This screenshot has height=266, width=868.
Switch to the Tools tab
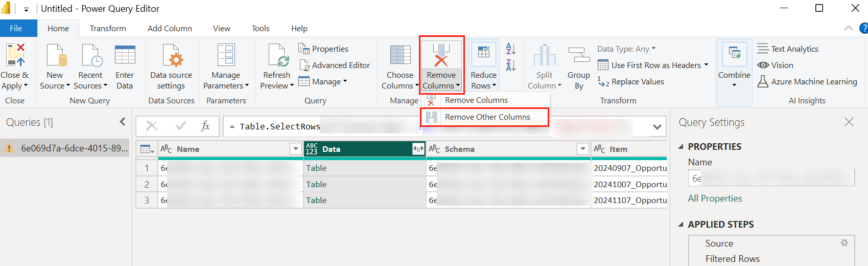click(x=261, y=28)
